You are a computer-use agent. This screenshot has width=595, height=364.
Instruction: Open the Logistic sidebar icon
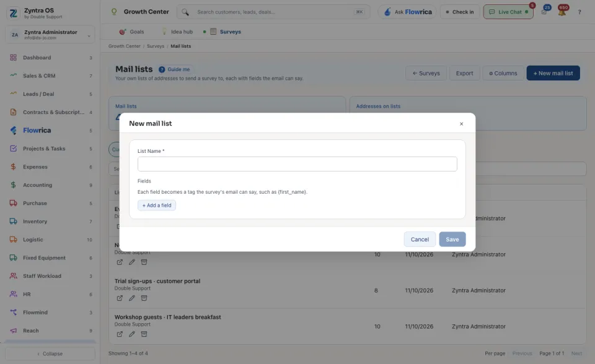13,240
